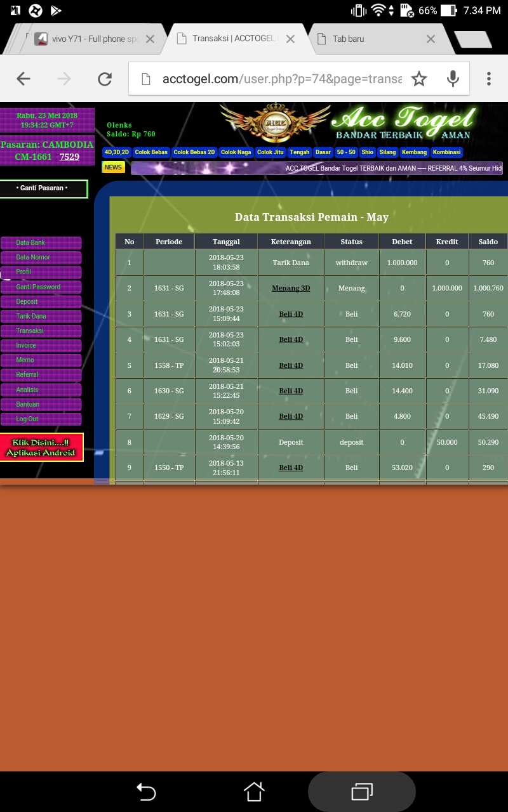
Task: Open the Deposit sidebar menu item
Action: click(x=41, y=301)
